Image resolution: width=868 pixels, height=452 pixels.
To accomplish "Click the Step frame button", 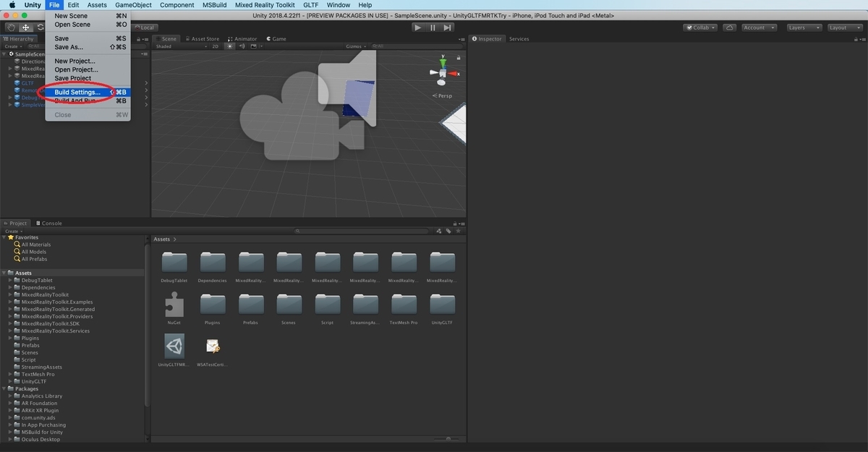I will [x=448, y=27].
